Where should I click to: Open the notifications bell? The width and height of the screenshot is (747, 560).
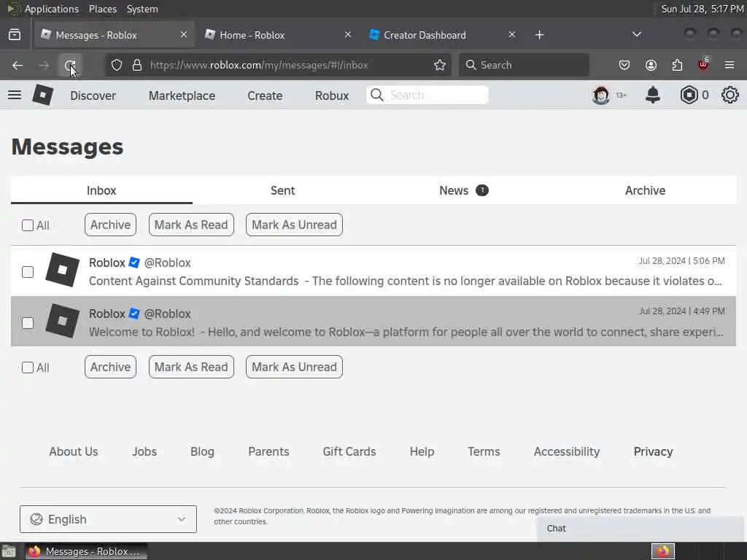click(x=653, y=96)
